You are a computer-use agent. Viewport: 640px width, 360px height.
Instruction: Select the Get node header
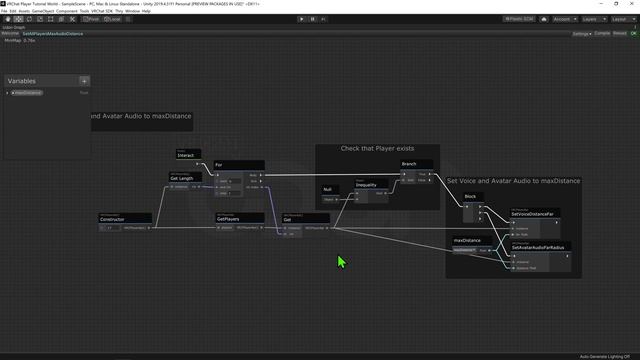click(306, 218)
